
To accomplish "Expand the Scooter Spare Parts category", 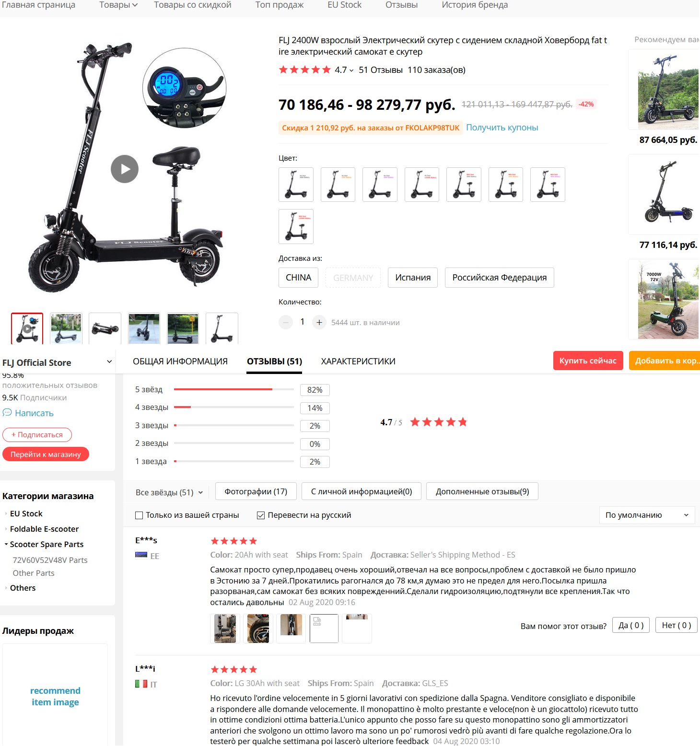I will point(47,544).
